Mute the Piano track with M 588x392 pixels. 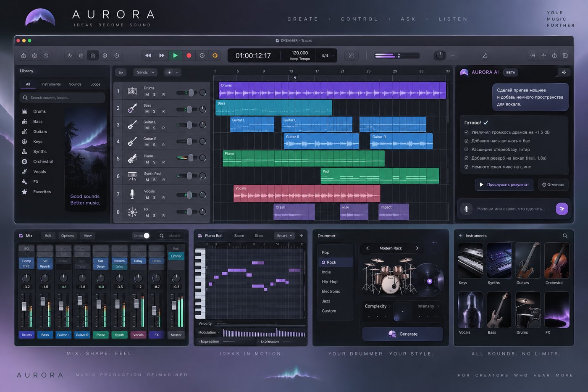[x=147, y=162]
